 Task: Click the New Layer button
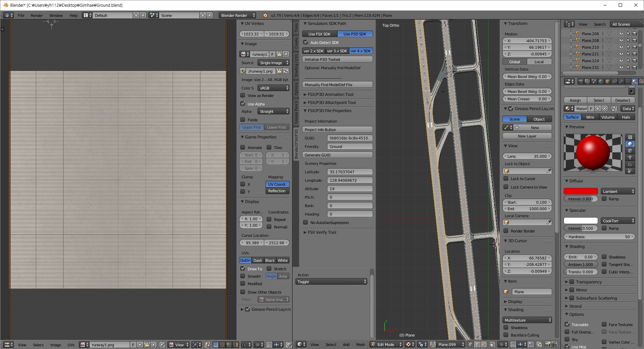527,136
